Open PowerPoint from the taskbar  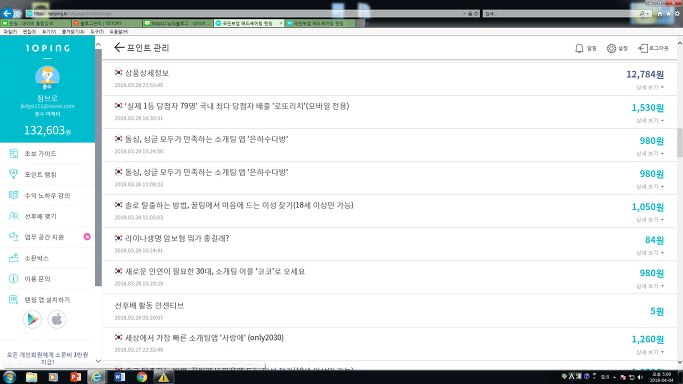75,377
